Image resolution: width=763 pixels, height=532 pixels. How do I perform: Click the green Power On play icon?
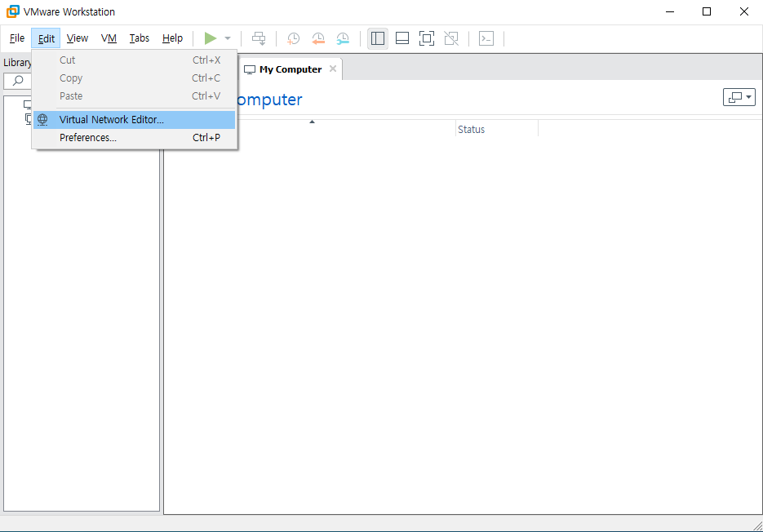pyautogui.click(x=211, y=38)
